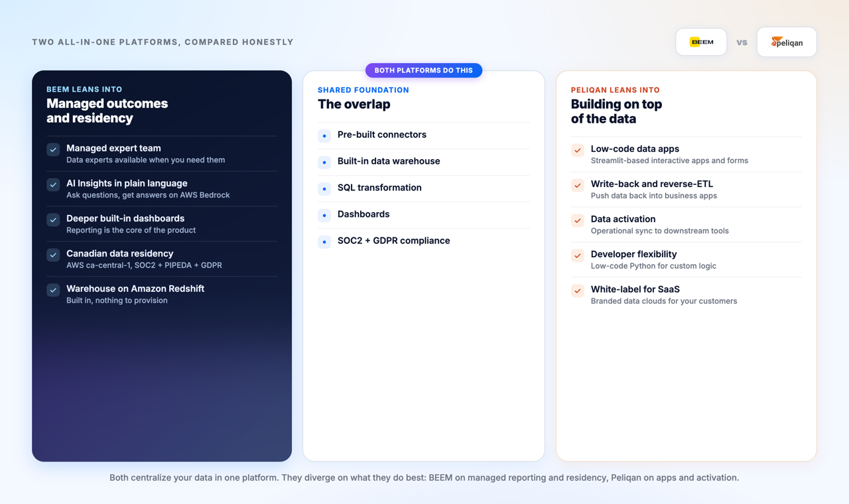This screenshot has height=504, width=849.
Task: Click the orange check beside Data activation
Action: 578,221
